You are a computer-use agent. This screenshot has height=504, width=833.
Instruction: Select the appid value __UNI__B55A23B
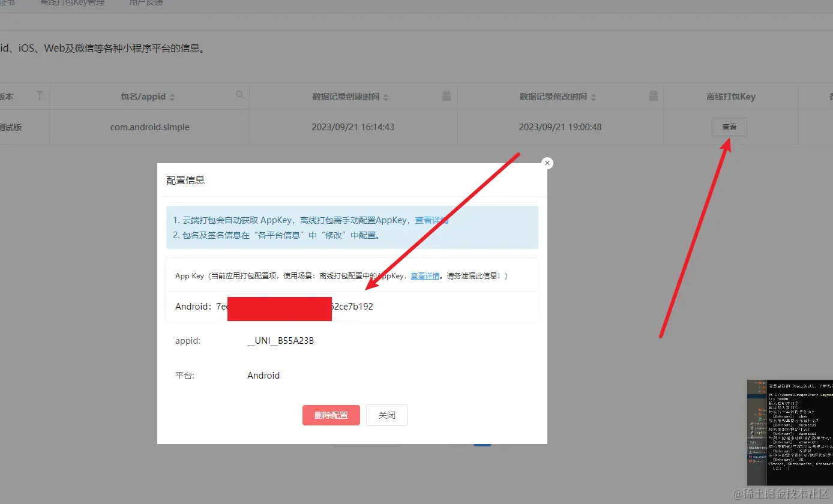point(281,341)
